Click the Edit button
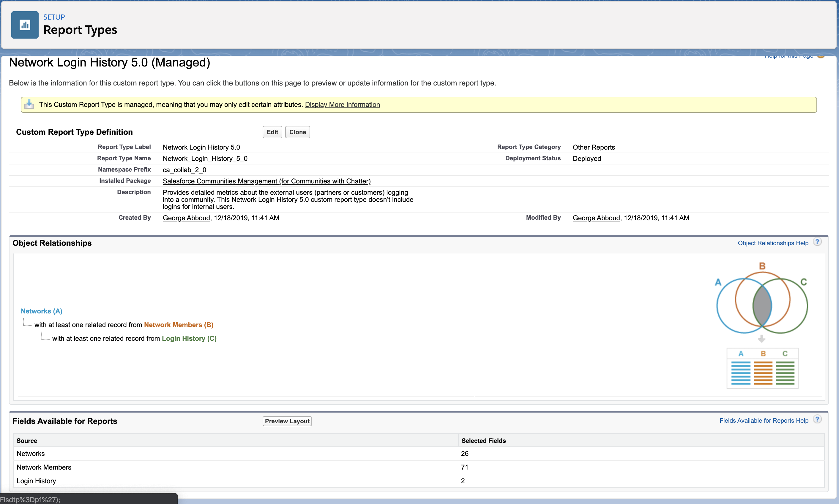This screenshot has height=504, width=839. pos(272,132)
